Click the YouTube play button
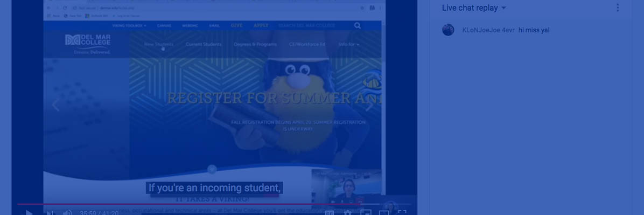The image size is (644, 215). (29, 212)
